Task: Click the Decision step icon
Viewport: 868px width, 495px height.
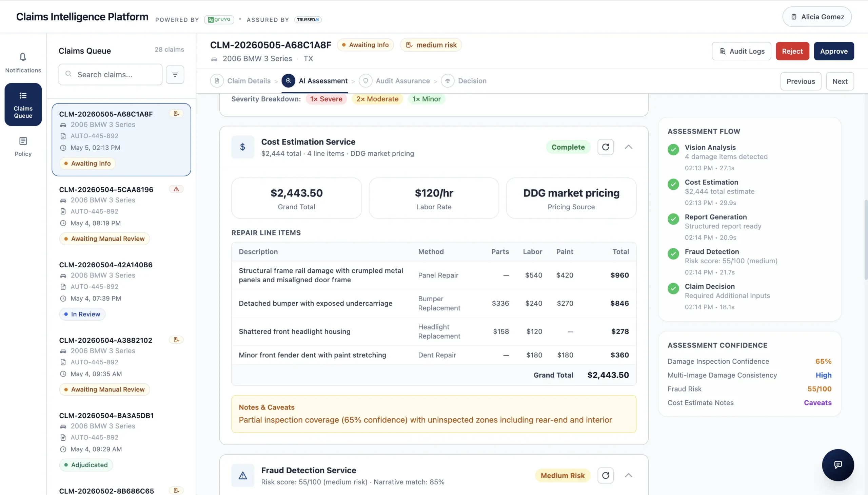Action: [x=448, y=81]
